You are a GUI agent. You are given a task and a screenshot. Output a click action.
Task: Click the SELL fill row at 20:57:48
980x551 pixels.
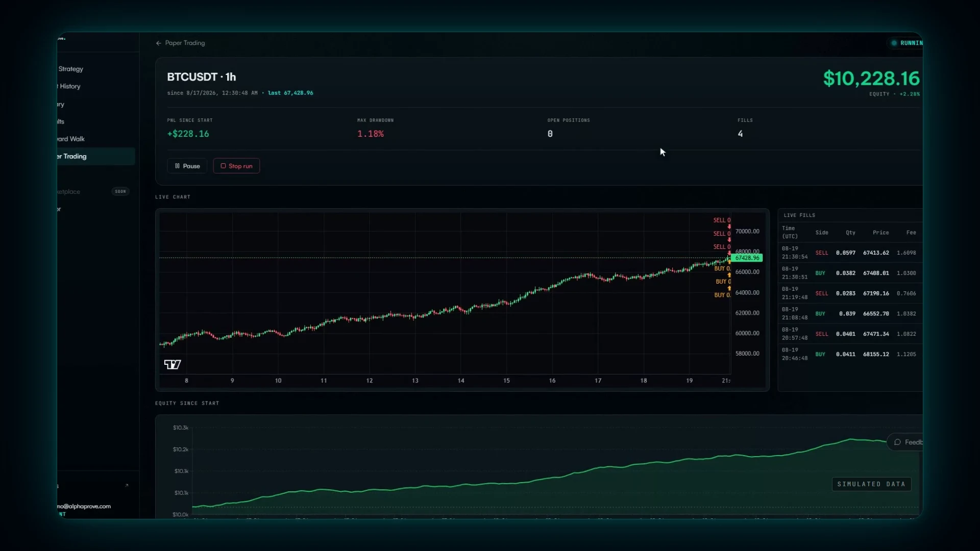coord(850,334)
